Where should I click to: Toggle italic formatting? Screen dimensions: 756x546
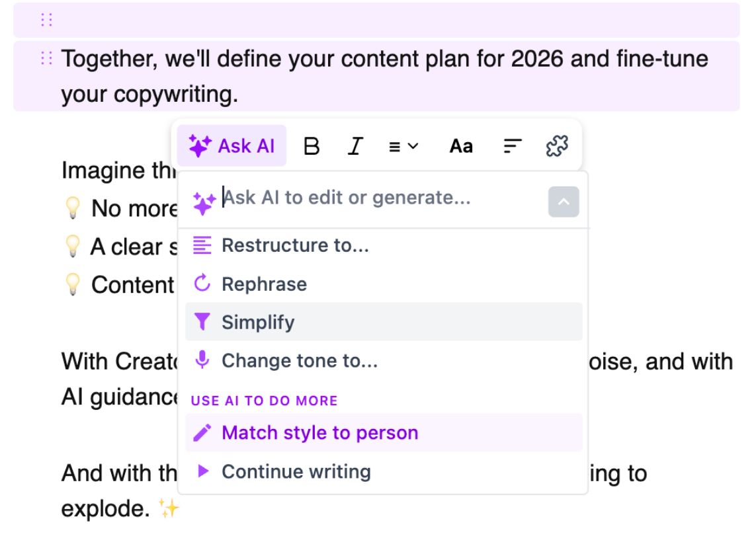tap(356, 146)
